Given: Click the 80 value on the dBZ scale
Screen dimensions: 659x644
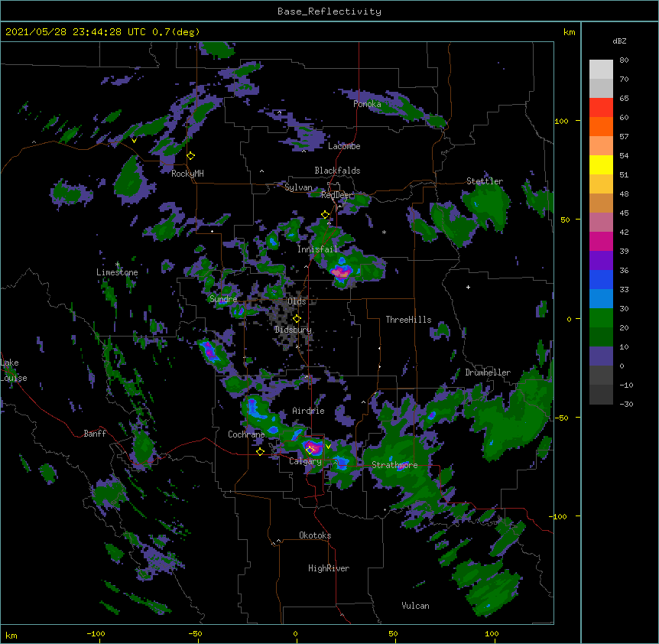Looking at the screenshot, I should (624, 60).
